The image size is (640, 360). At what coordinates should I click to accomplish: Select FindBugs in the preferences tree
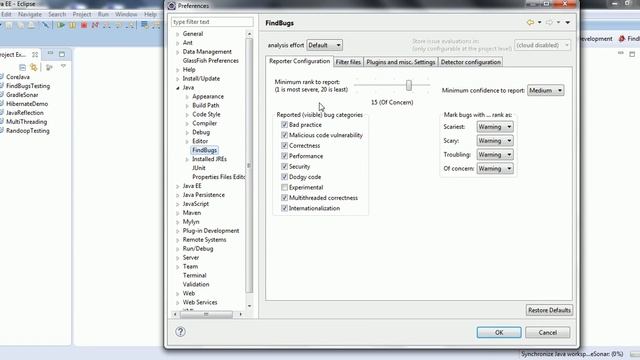pos(204,150)
